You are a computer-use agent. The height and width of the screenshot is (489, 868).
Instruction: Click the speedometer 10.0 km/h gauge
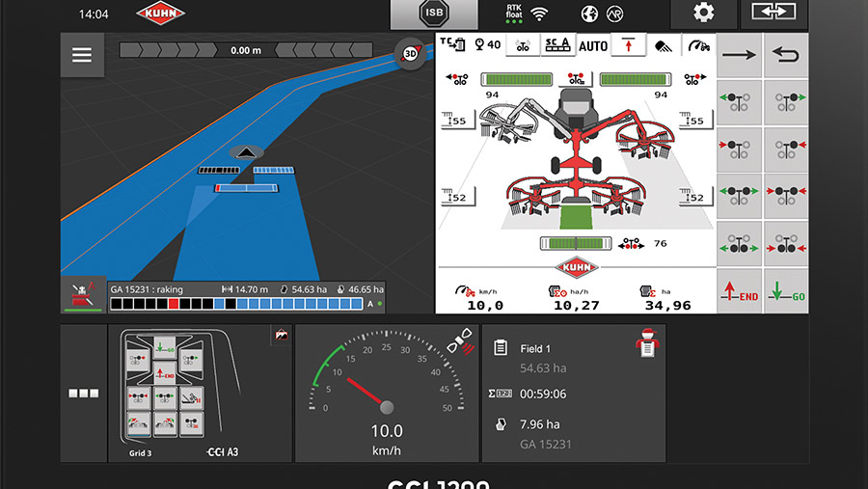click(x=386, y=394)
